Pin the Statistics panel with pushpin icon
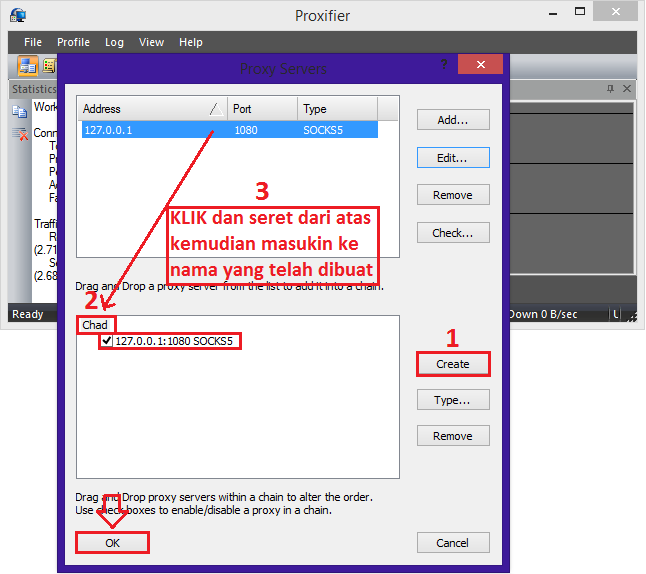The image size is (646, 574). click(610, 89)
